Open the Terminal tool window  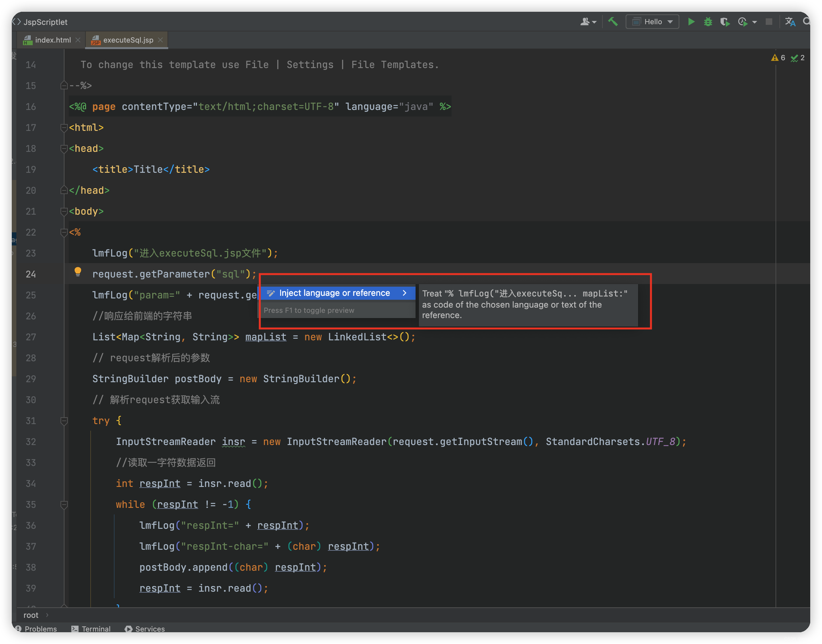(91, 629)
